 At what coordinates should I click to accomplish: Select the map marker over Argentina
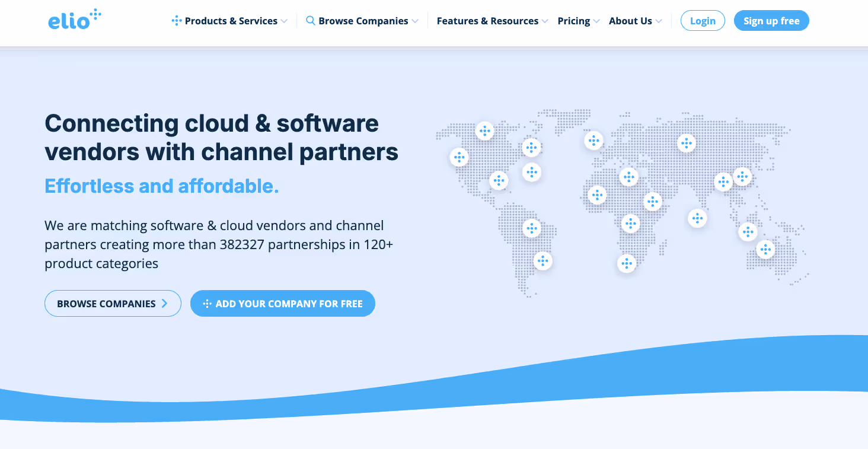pos(542,261)
